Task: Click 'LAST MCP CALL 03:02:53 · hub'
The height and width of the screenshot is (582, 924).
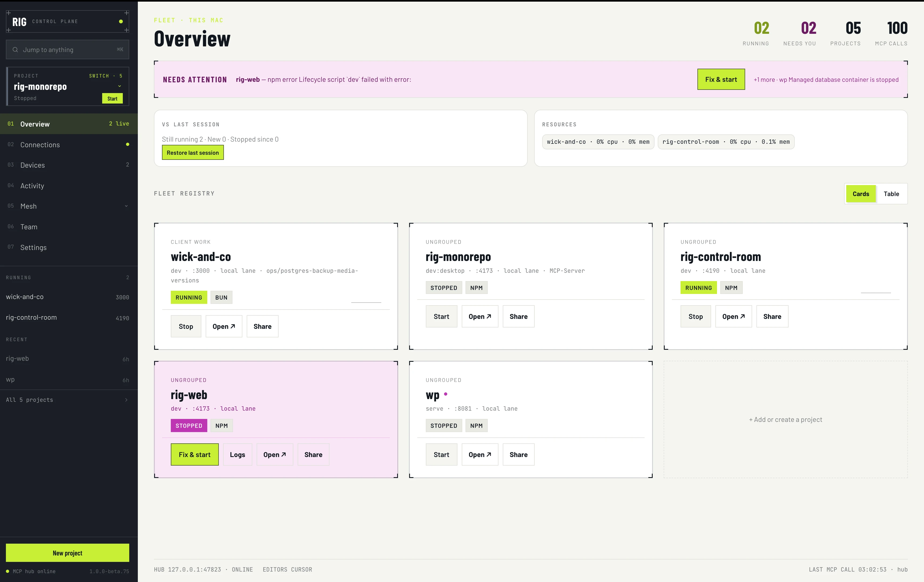Action: pyautogui.click(x=858, y=569)
